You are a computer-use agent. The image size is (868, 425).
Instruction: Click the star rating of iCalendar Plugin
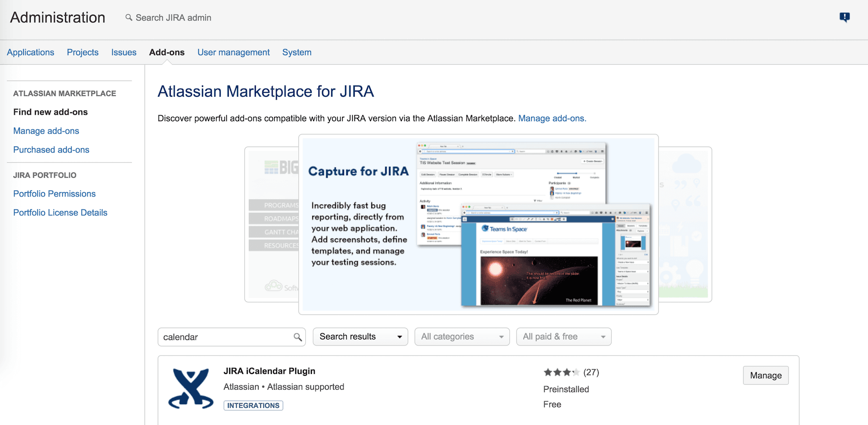(561, 373)
